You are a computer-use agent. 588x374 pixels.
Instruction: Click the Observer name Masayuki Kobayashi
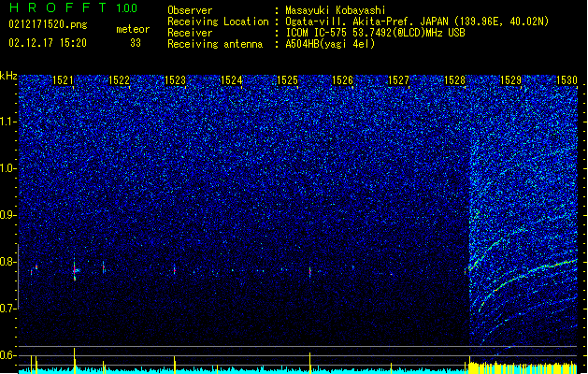coord(336,10)
